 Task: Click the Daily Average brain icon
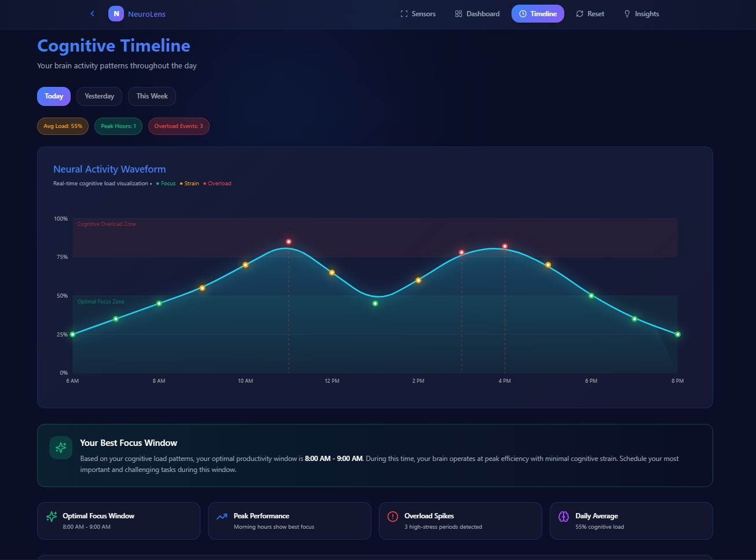point(564,516)
